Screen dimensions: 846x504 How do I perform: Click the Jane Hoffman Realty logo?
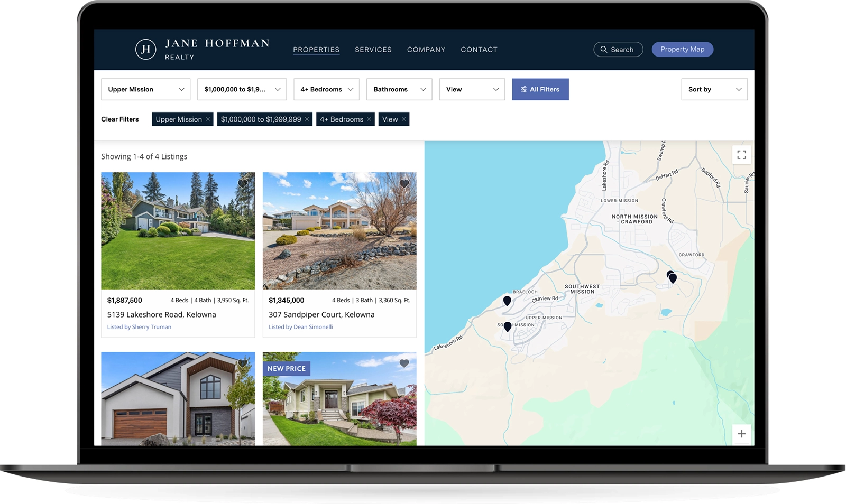click(202, 49)
